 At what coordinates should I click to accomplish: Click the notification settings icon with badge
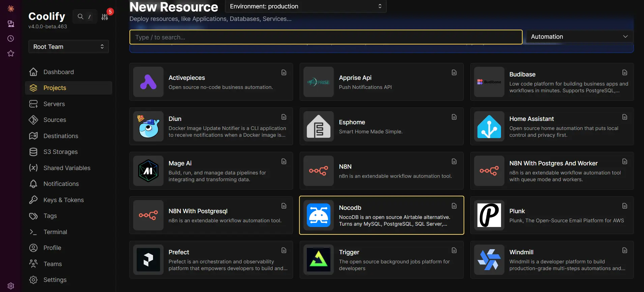coord(105,17)
